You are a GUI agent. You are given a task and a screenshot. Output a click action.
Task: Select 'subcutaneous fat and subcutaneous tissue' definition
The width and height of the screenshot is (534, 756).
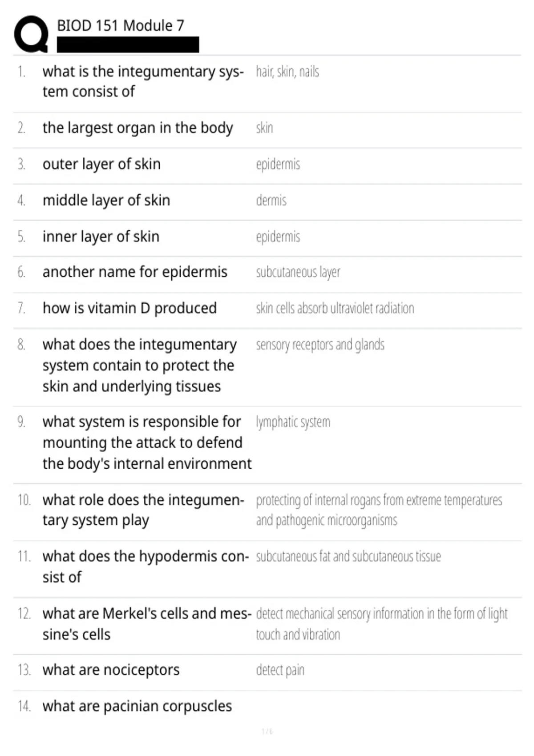(348, 556)
